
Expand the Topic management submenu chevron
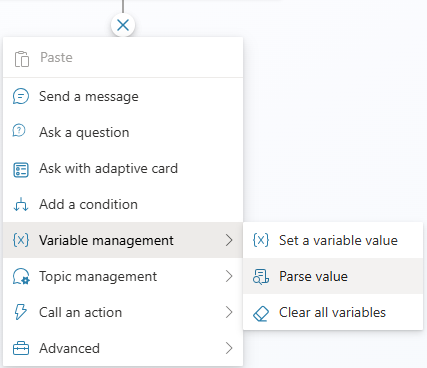229,276
